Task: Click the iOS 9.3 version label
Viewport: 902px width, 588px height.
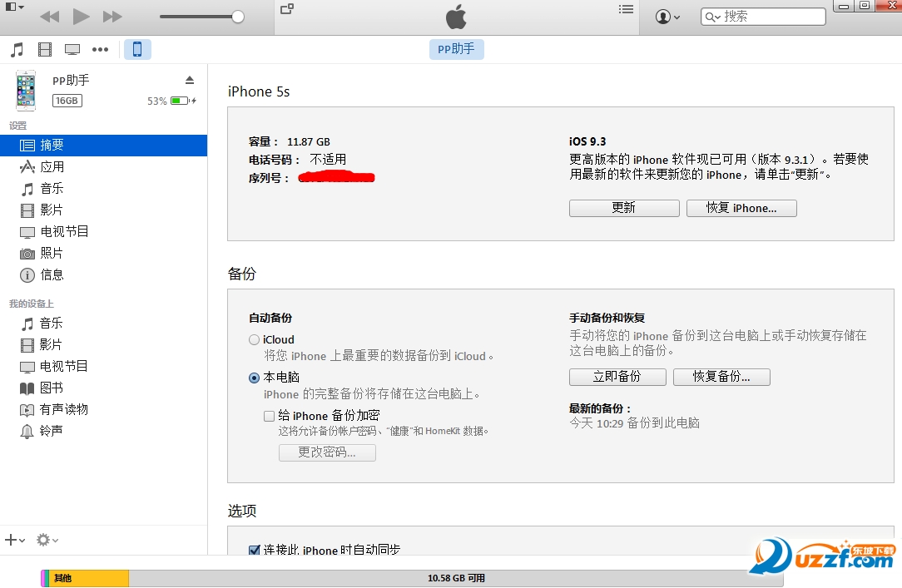Action: pyautogui.click(x=587, y=141)
